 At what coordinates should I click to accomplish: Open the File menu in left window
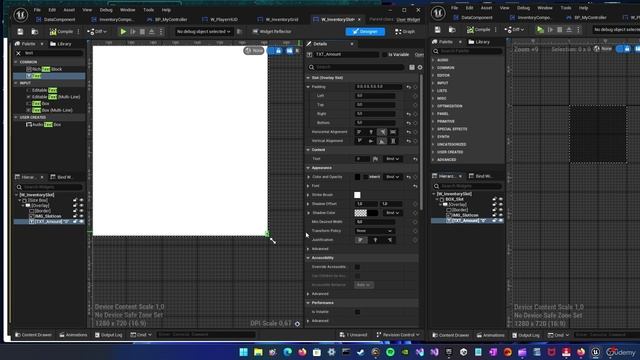37,10
